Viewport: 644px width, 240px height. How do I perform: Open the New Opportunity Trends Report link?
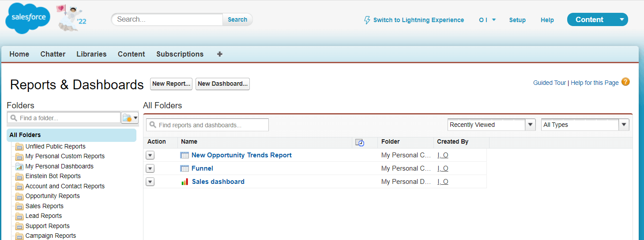click(241, 155)
